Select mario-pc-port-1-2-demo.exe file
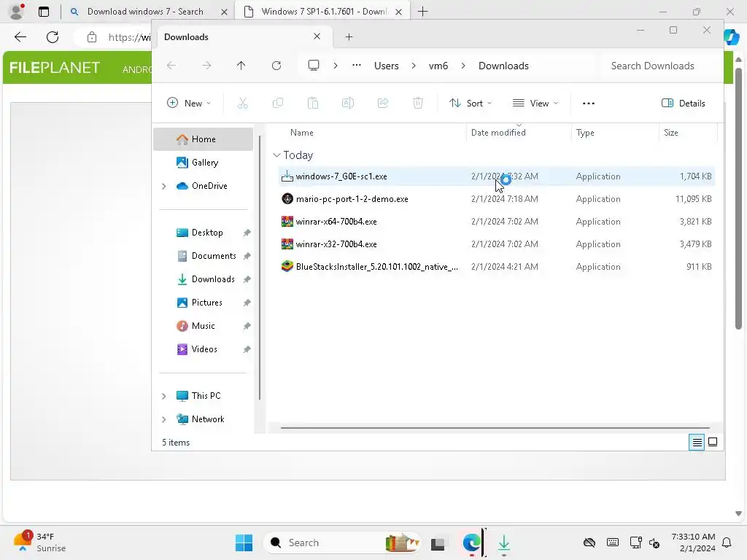Screen dimensions: 747x560 click(x=496, y=199)
